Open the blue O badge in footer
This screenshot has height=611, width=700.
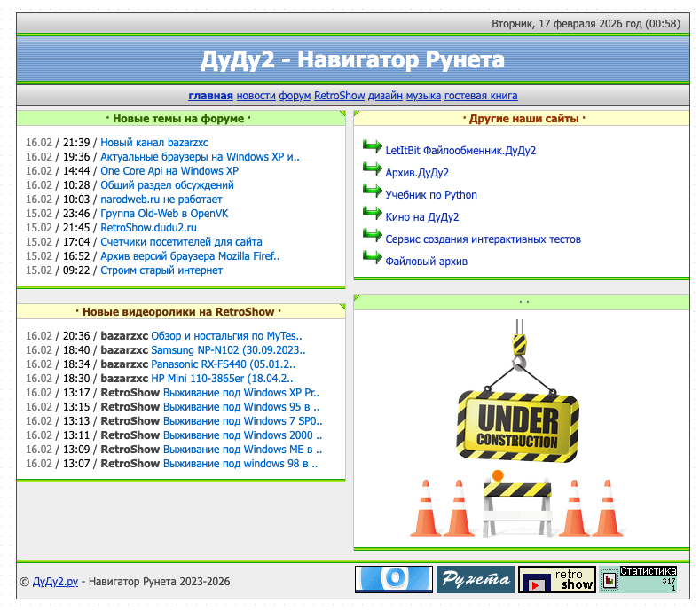pyautogui.click(x=393, y=580)
